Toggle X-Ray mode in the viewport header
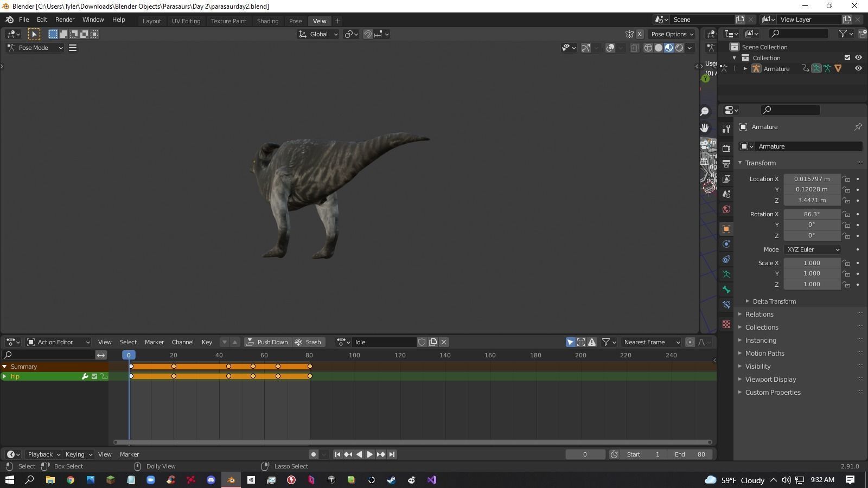This screenshot has height=488, width=868. 635,48
